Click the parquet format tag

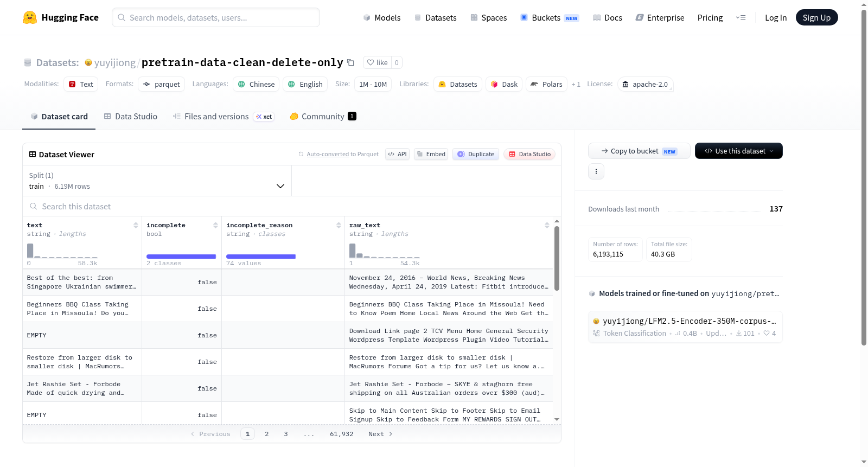coord(161,84)
